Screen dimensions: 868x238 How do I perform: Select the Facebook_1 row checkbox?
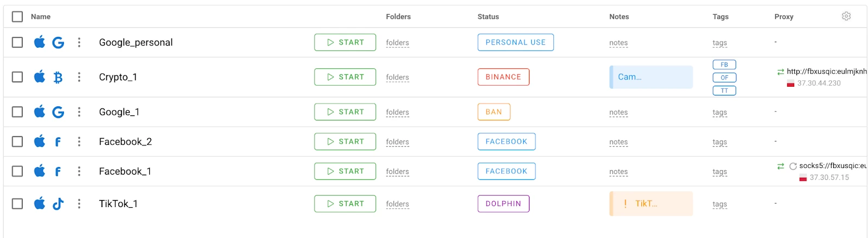17,171
